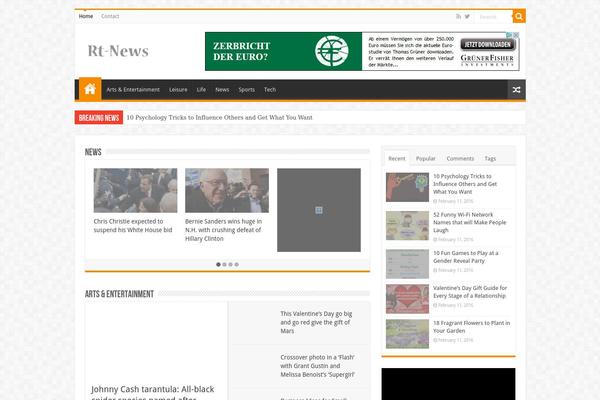The width and height of the screenshot is (600, 400).
Task: Open Crossover photo Flash Supergirl article
Action: [318, 366]
